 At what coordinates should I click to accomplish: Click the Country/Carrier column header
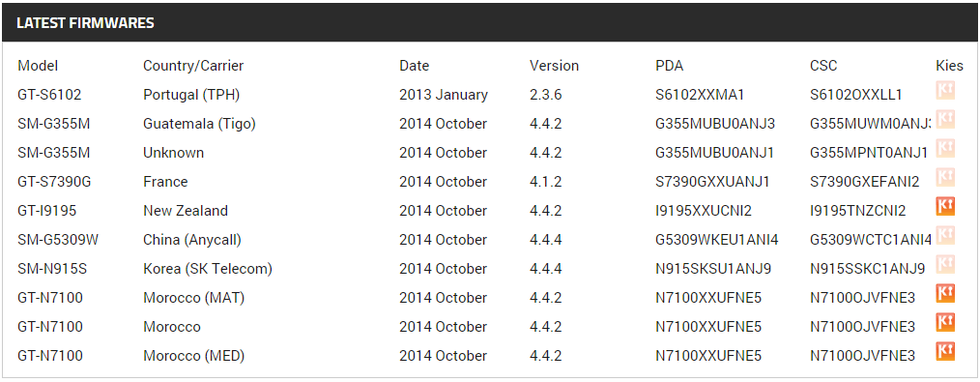(x=193, y=66)
